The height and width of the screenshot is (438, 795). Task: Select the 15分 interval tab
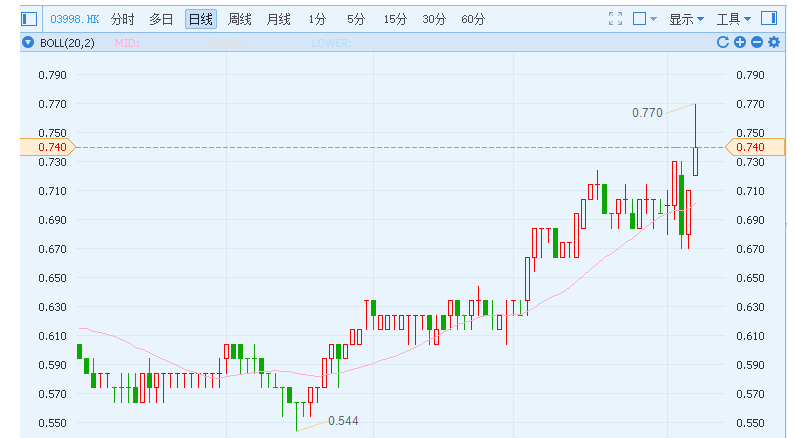395,19
